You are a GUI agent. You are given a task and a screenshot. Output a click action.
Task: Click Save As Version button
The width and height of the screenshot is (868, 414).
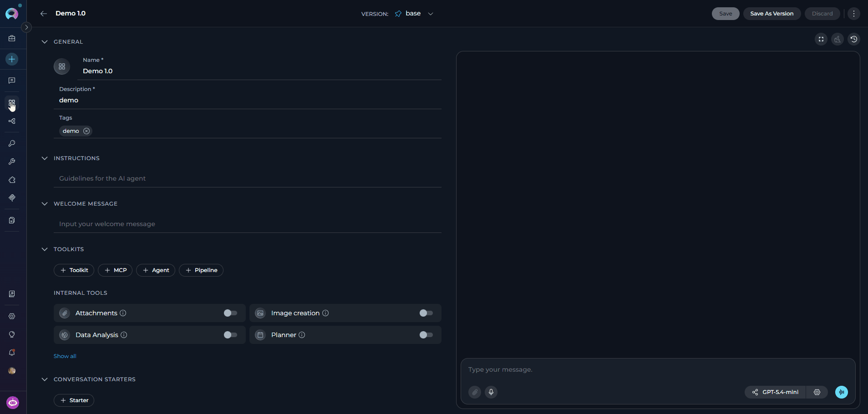[772, 14]
